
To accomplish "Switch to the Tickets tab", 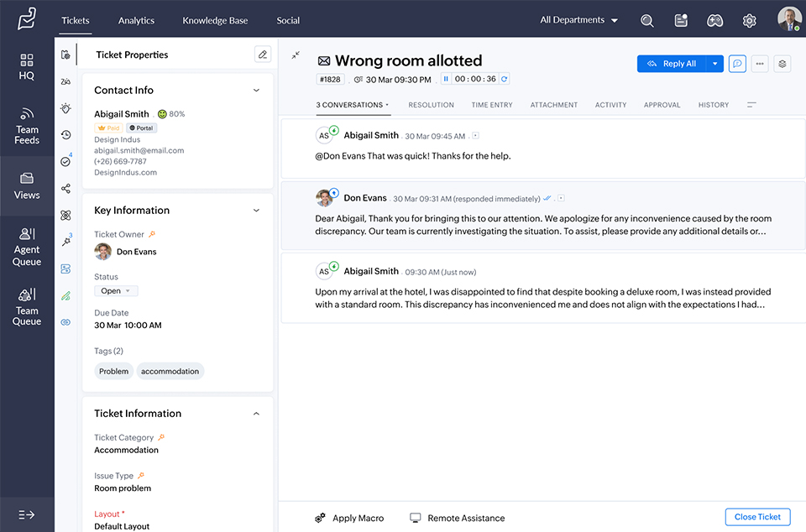I will click(76, 20).
